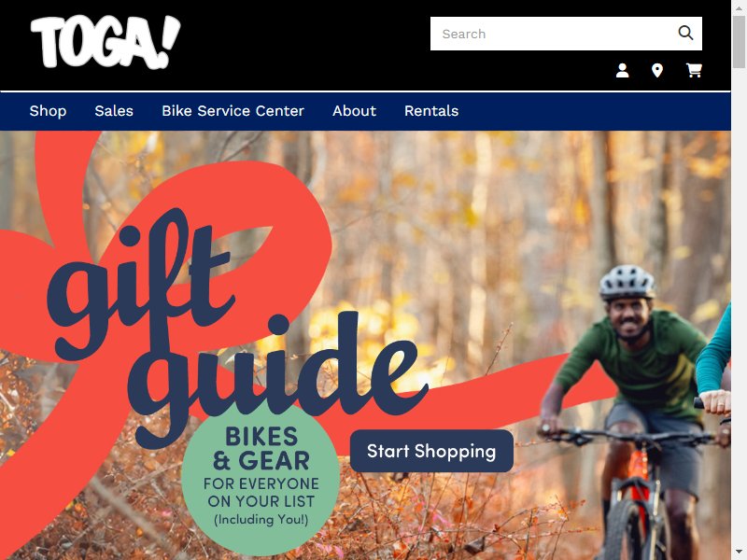This screenshot has width=747, height=560.
Task: Open the Sales menu
Action: (114, 111)
